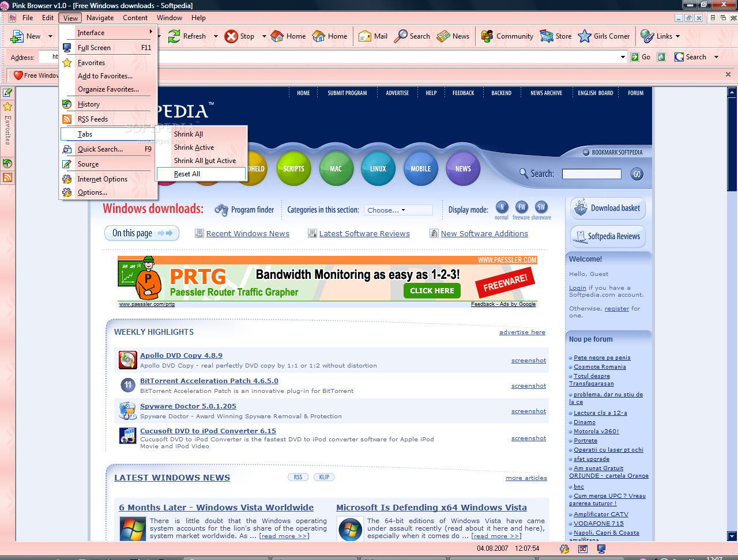Click the monitor icon in status bar
Viewport: 738px width, 560px height.
coord(601,549)
